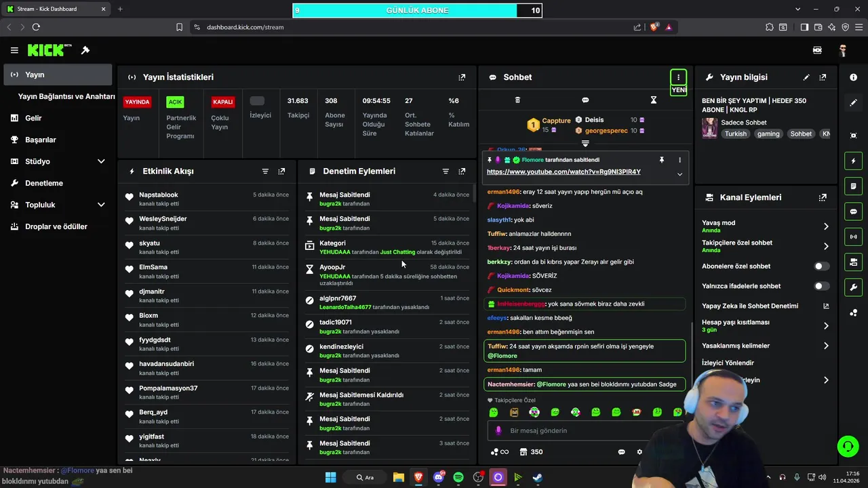Open Hesap yaşı kısıtlaması settings arrow
The height and width of the screenshot is (488, 868).
(x=826, y=326)
